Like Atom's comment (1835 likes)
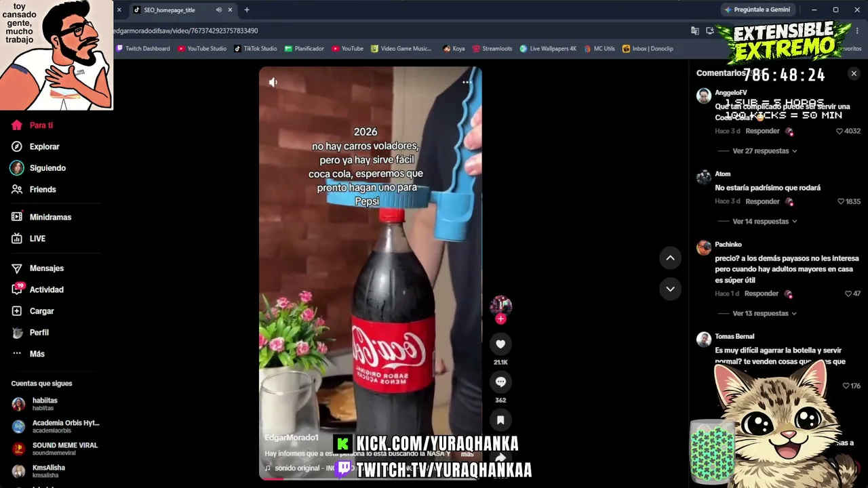Viewport: 868px width, 488px height. [x=840, y=202]
